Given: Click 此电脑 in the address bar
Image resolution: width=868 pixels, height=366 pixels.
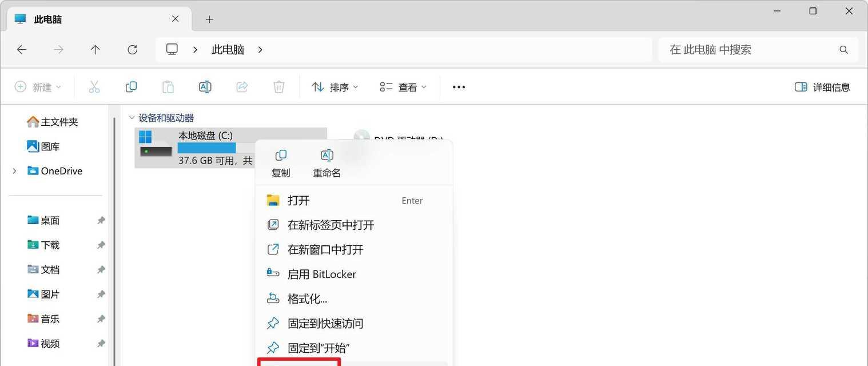Looking at the screenshot, I should pos(228,50).
